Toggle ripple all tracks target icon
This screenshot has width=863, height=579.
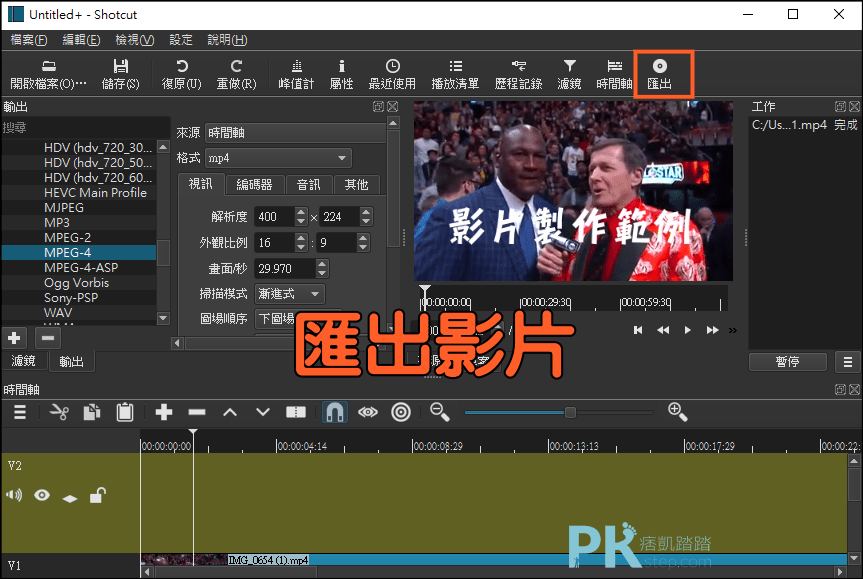401,412
